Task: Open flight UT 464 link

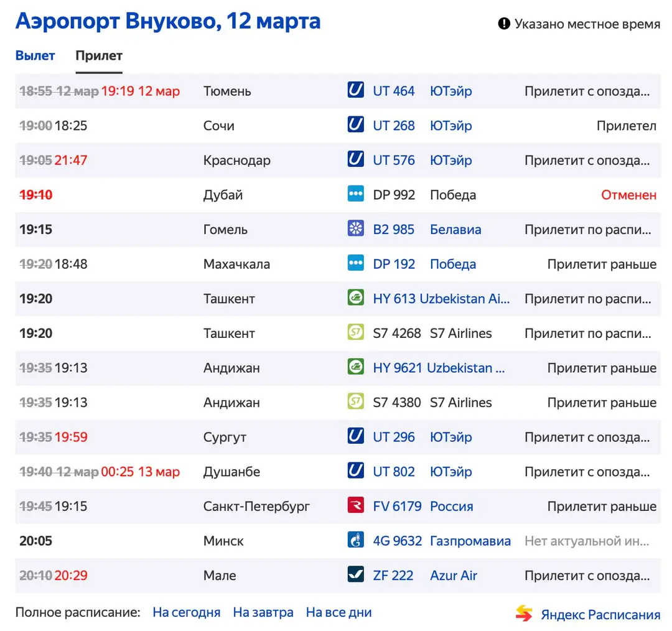Action: point(393,91)
